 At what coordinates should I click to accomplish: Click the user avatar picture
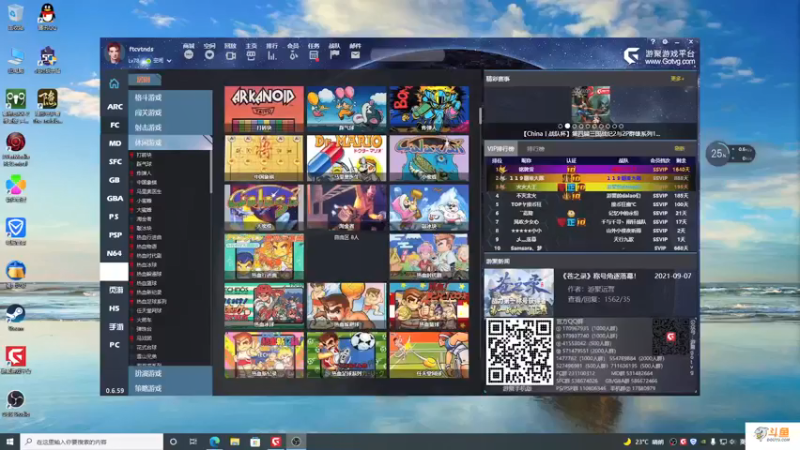click(x=114, y=53)
